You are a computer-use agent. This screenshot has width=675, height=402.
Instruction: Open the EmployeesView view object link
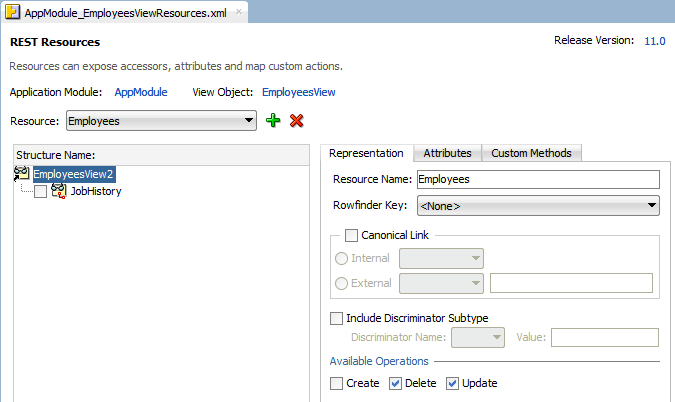click(298, 92)
